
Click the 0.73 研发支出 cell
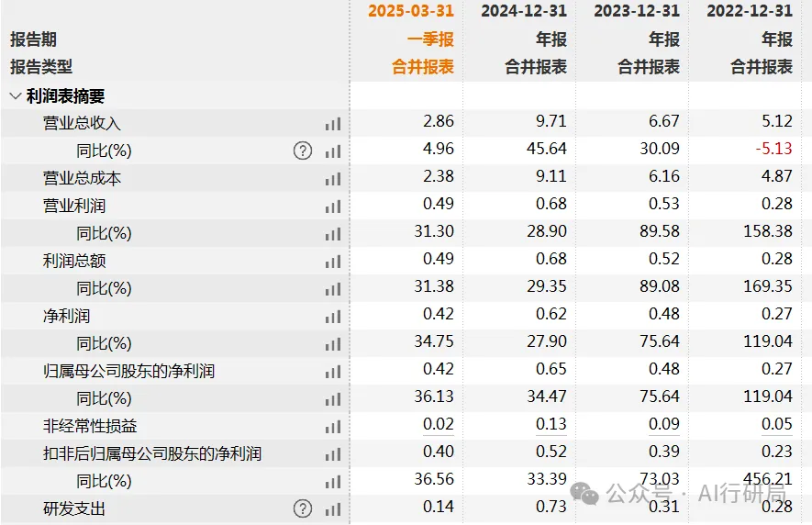pyautogui.click(x=551, y=507)
